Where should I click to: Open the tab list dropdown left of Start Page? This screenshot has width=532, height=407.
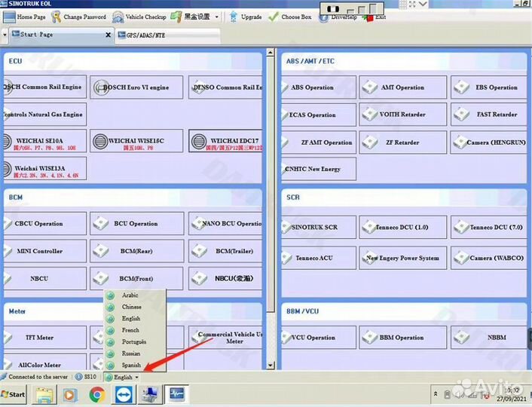(6, 35)
